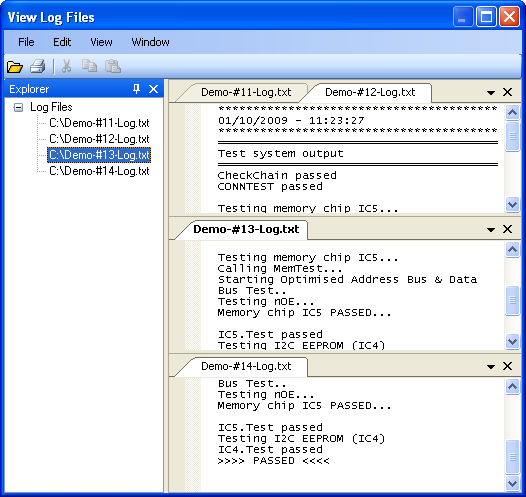Viewport: 526px width, 497px height.
Task: Click the Open folder toolbar icon
Action: click(15, 66)
